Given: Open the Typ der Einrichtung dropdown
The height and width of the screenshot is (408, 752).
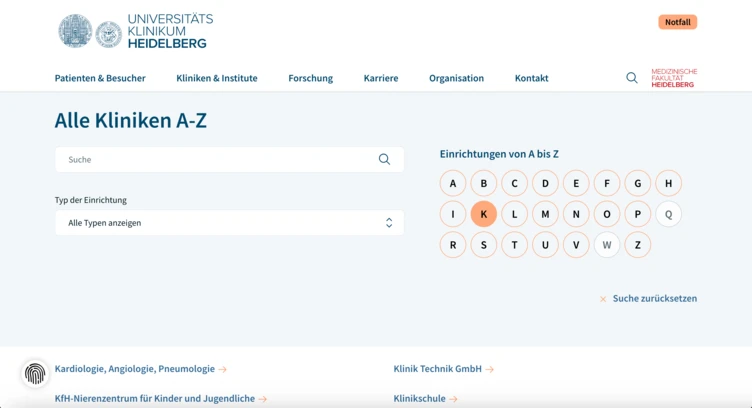Looking at the screenshot, I should click(229, 222).
